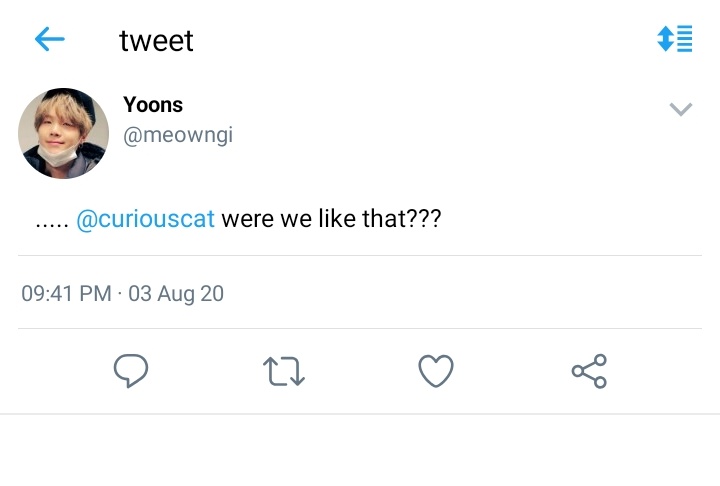The height and width of the screenshot is (486, 720).
Task: Open the 09:41 PM timestamp
Action: (x=67, y=294)
